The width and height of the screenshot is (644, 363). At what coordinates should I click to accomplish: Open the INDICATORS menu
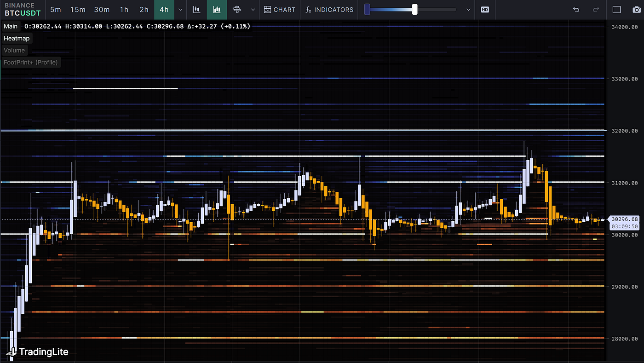coord(329,10)
